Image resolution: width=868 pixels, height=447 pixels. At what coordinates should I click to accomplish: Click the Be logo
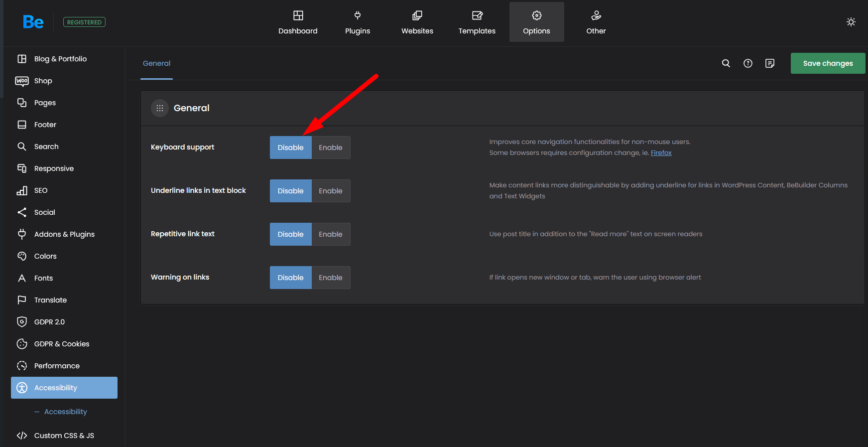tap(33, 22)
